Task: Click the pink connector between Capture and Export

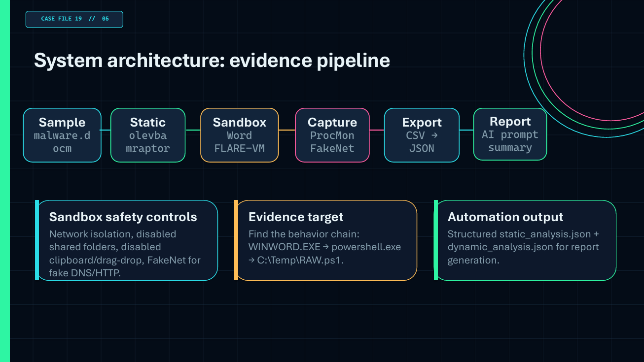Action: pyautogui.click(x=377, y=130)
